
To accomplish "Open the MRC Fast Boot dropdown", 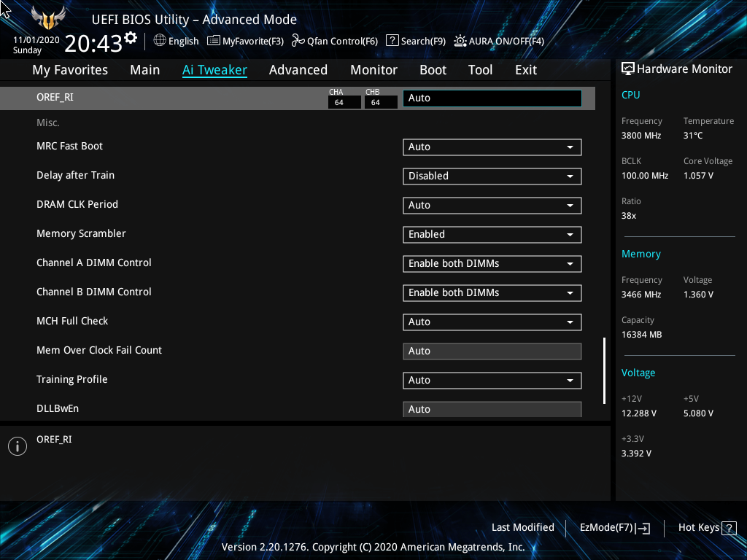I will (492, 147).
